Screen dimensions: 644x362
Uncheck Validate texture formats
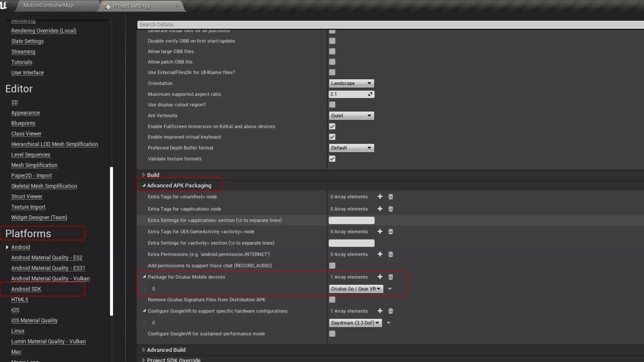pyautogui.click(x=332, y=159)
